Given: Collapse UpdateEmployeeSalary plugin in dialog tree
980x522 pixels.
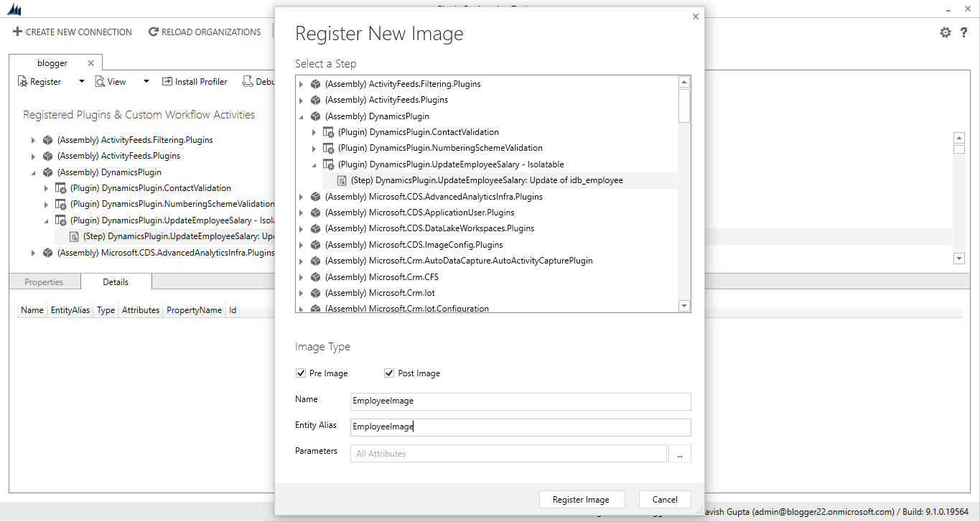Looking at the screenshot, I should 314,164.
